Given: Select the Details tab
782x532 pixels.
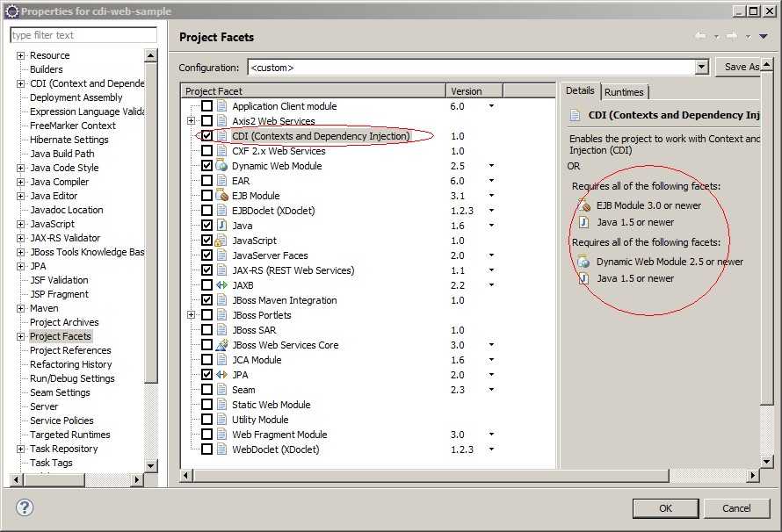Looking at the screenshot, I should [580, 90].
